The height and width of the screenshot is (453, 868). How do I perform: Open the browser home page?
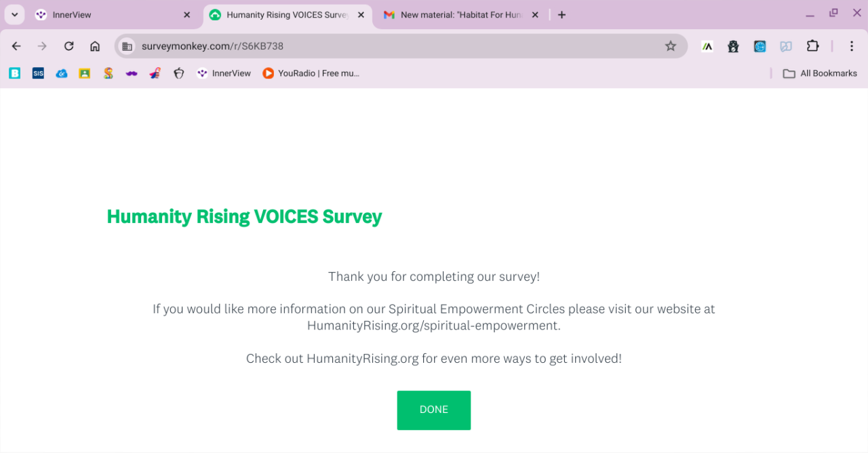pos(95,46)
